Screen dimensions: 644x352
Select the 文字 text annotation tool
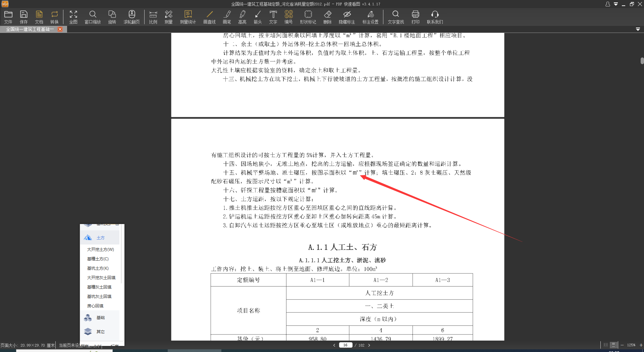pos(273,17)
